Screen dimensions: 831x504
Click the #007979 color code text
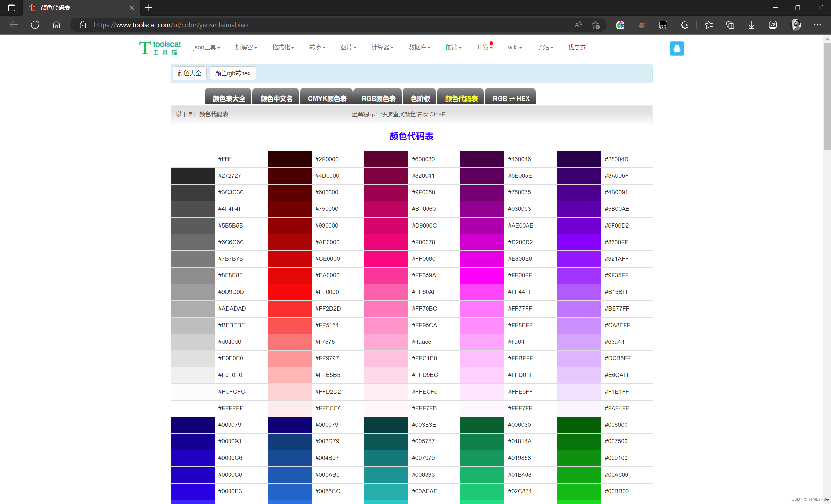point(423,458)
